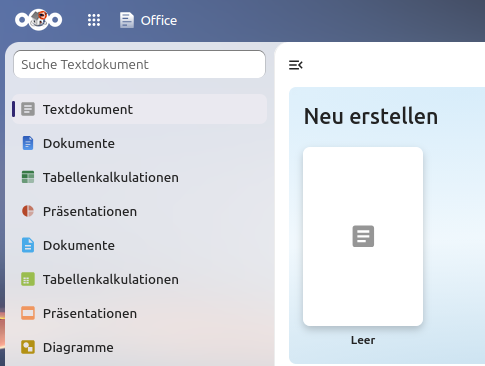
Task: Open Tabellenkalkulationen with light green icon
Action: [139, 279]
